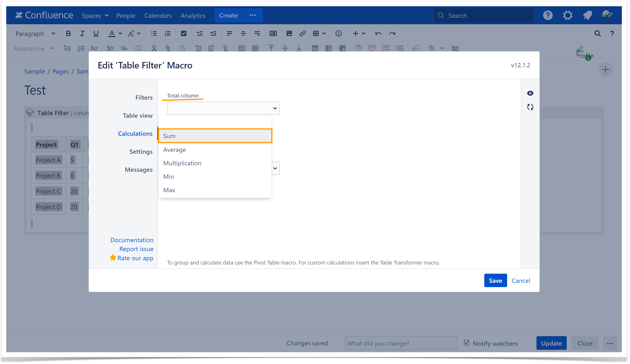Click the refresh arrows icon in dialog
630x364 pixels.
tap(530, 107)
